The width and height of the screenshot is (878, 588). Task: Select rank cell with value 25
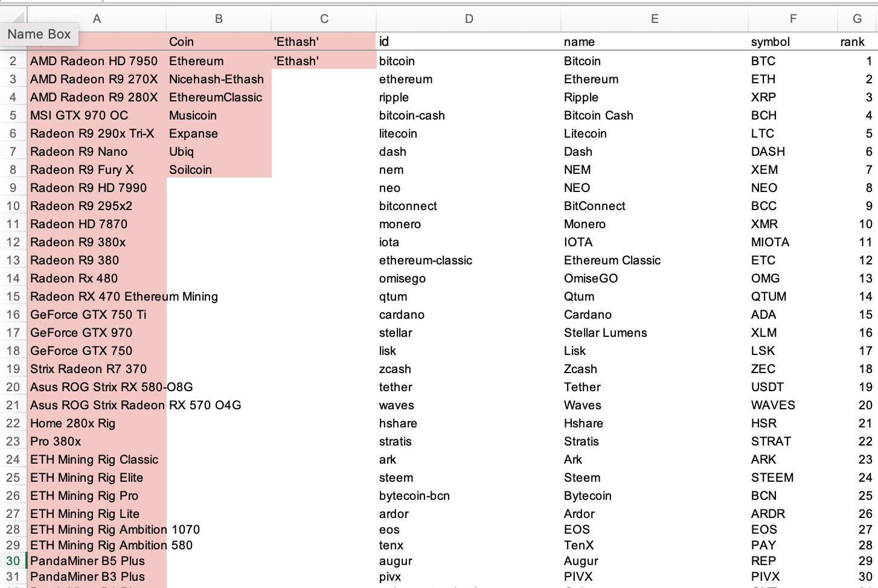coord(857,496)
